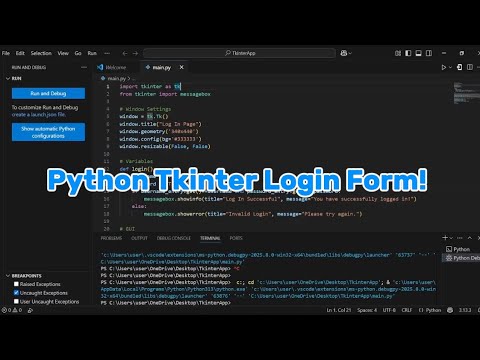Select the Python terminal entry

(x=461, y=249)
